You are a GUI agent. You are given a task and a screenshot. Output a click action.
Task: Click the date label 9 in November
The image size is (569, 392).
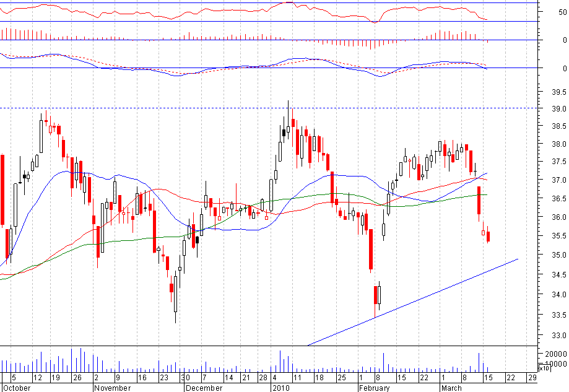tap(118, 378)
